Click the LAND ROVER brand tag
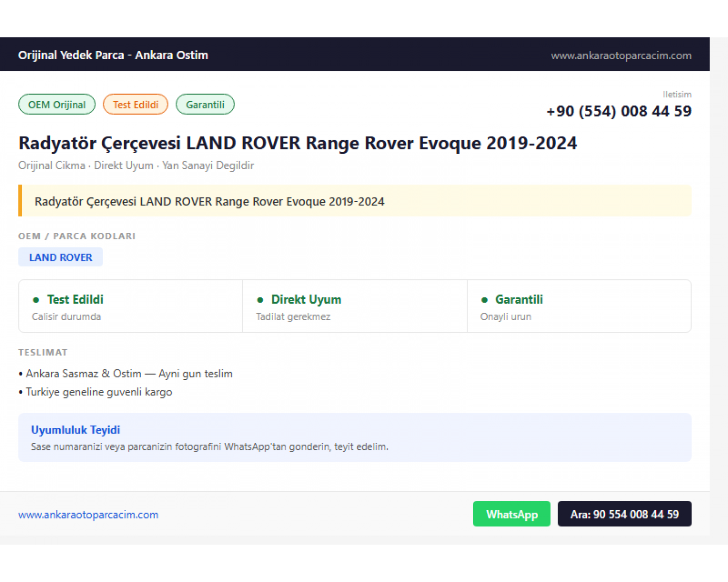 point(61,257)
